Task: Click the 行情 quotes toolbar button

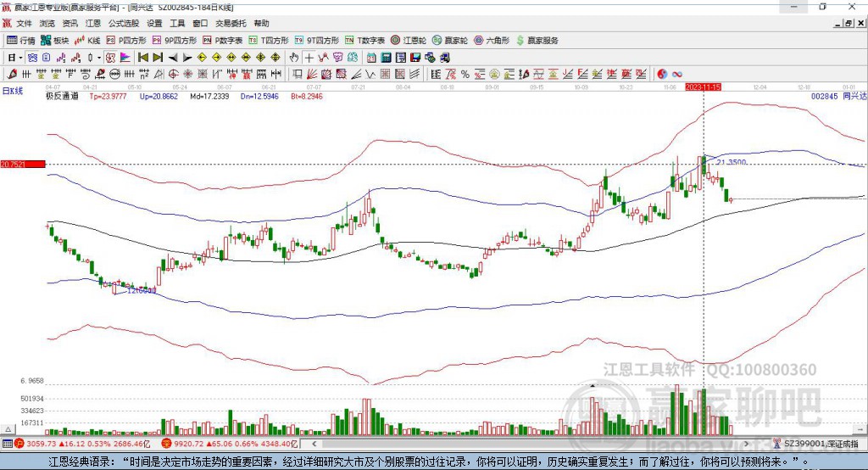Action: 21,41
